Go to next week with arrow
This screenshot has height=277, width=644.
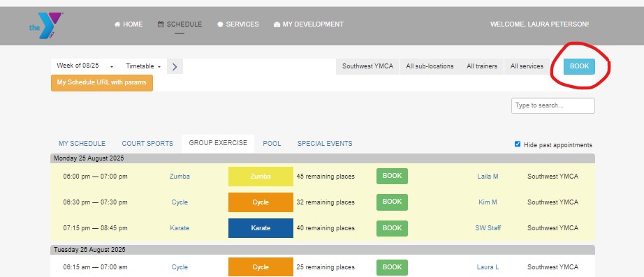pyautogui.click(x=175, y=66)
